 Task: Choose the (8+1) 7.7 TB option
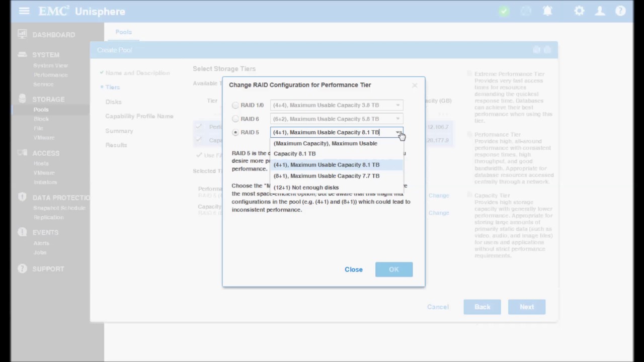click(337, 176)
